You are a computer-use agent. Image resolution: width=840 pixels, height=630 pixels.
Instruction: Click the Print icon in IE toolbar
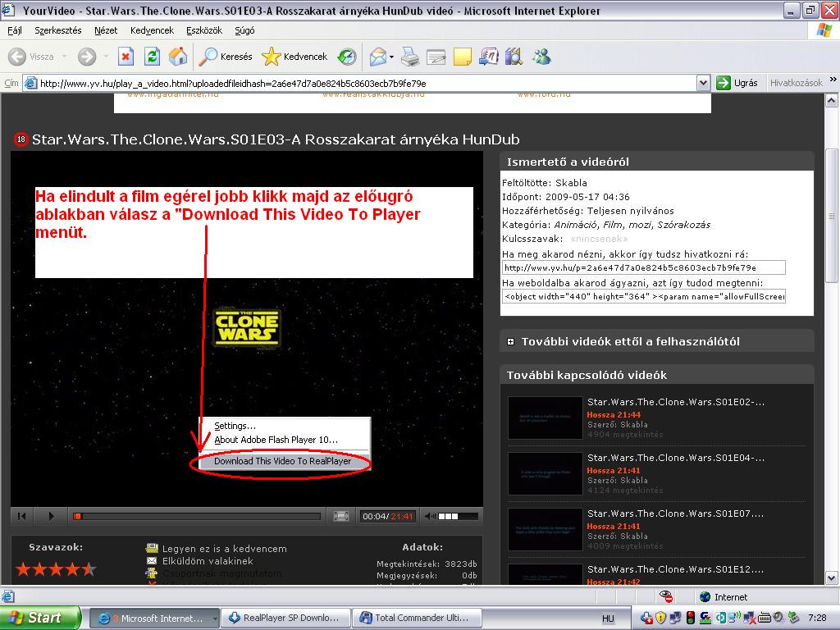pyautogui.click(x=410, y=57)
